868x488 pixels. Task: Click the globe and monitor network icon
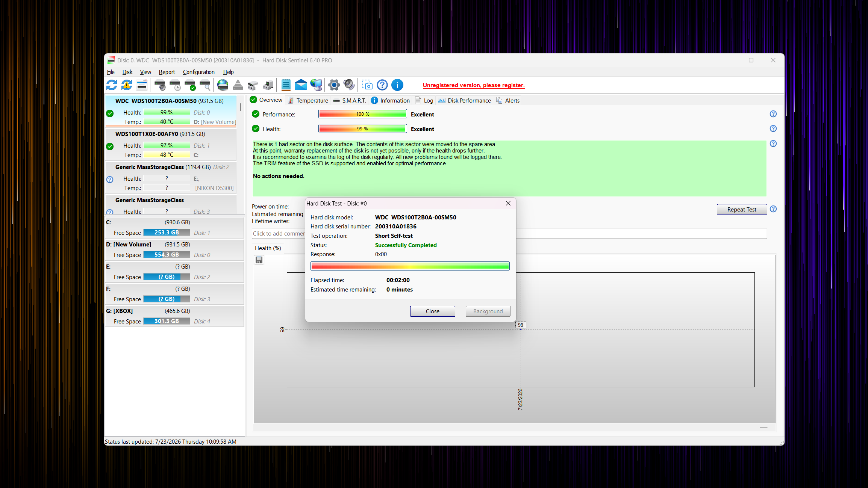(x=316, y=85)
